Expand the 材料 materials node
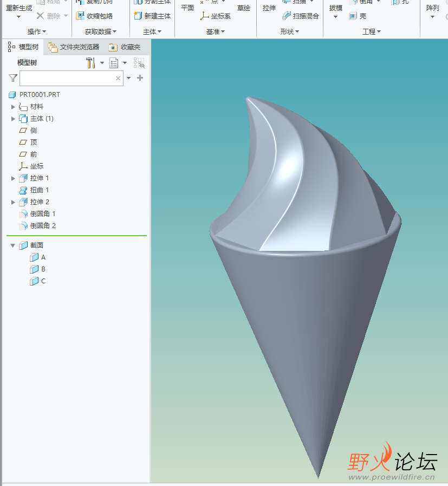The image size is (448, 486). [x=13, y=107]
